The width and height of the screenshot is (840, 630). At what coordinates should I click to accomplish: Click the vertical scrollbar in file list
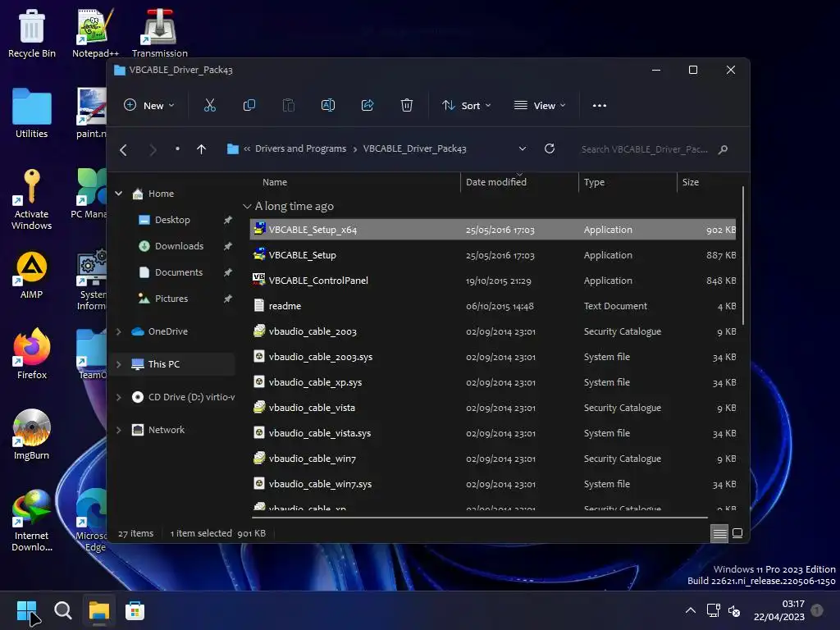[x=743, y=256]
